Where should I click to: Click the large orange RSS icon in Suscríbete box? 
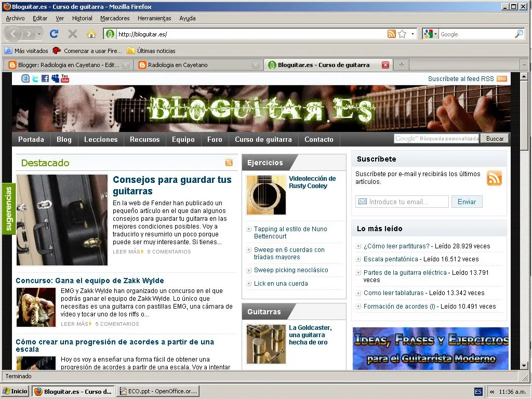[x=494, y=178]
